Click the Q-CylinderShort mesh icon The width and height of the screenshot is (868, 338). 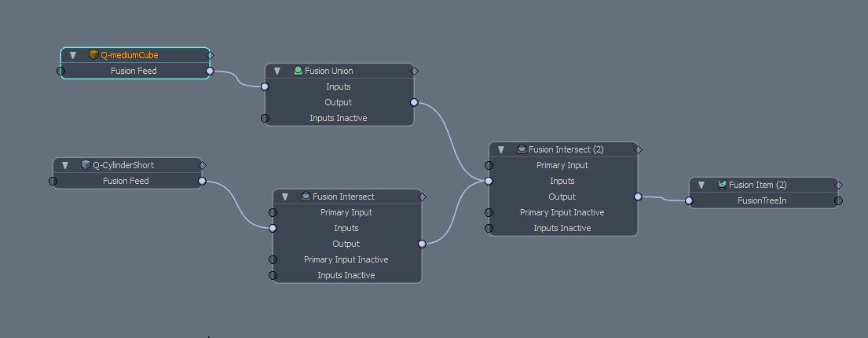click(86, 165)
